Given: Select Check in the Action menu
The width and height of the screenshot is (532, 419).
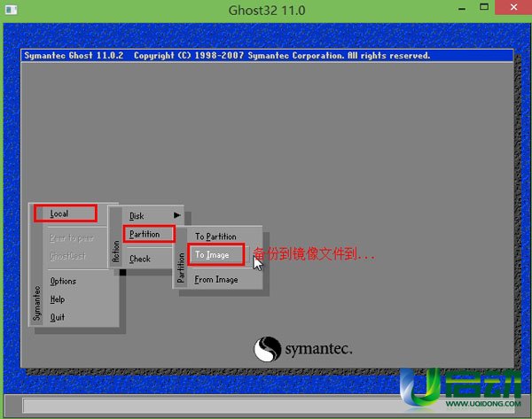Looking at the screenshot, I should pos(140,259).
